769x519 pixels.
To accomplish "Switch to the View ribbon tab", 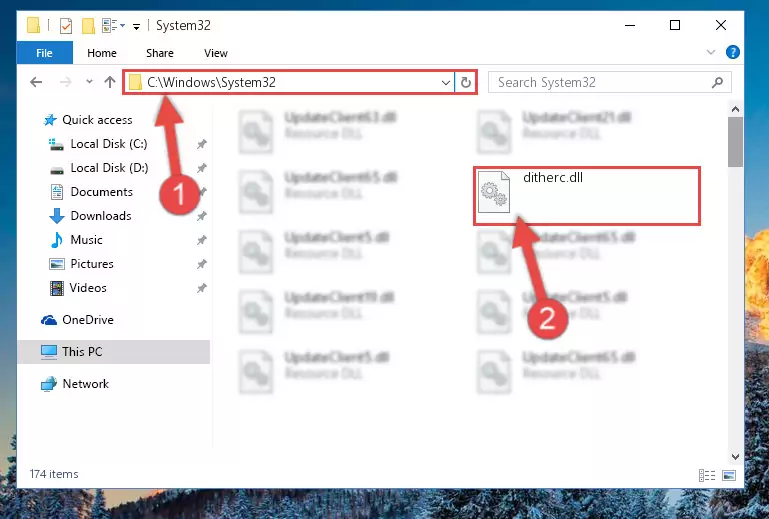I will (216, 53).
